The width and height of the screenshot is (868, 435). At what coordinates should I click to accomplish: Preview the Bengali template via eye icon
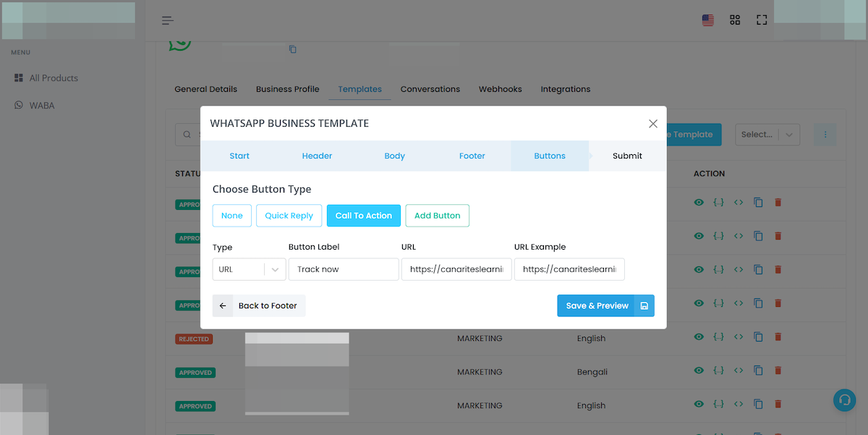coord(699,370)
